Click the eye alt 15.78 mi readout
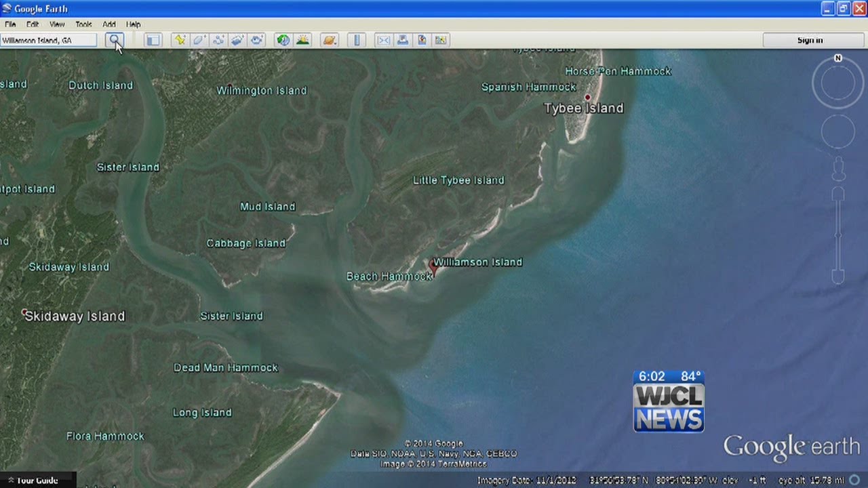This screenshot has width=868, height=488. (x=810, y=481)
